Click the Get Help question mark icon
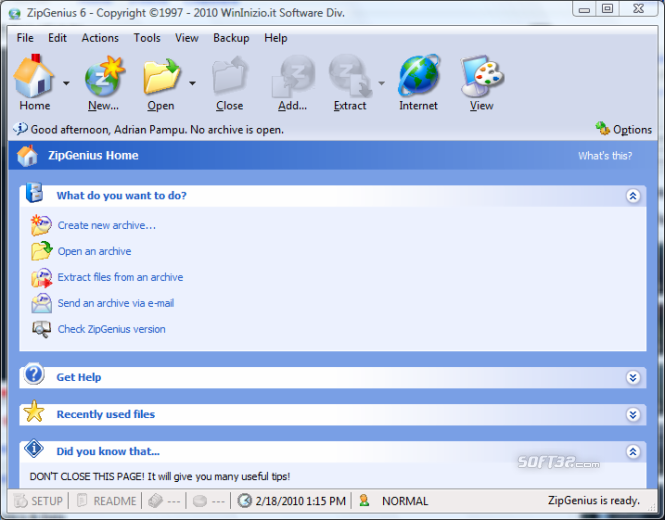This screenshot has width=665, height=520. [34, 374]
